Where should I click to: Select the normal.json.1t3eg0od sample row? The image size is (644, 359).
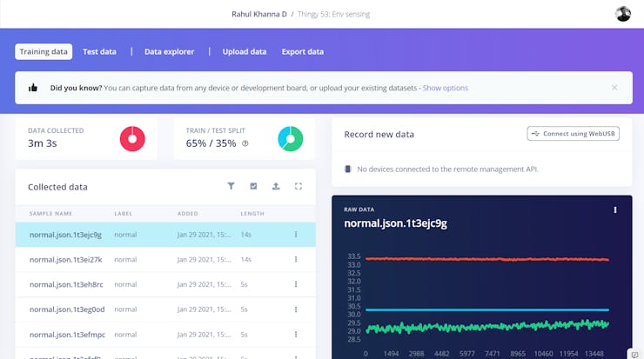click(165, 309)
